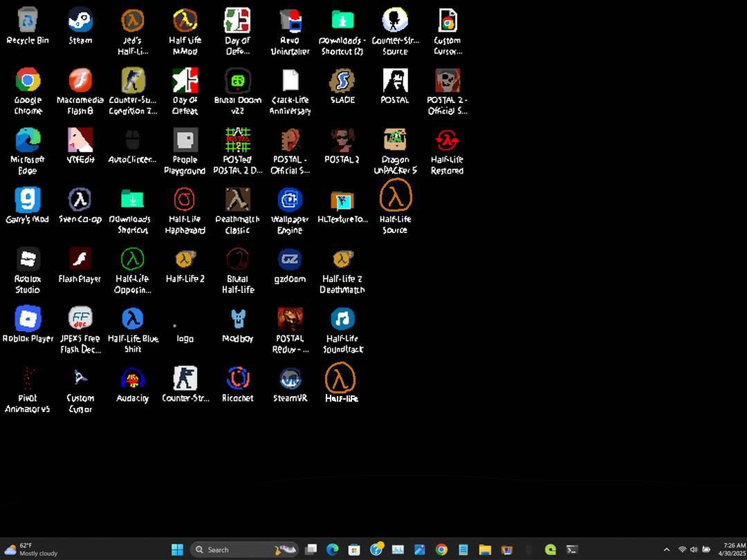Show hidden system tray icons
Image resolution: width=747 pixels, height=560 pixels.
(x=667, y=550)
